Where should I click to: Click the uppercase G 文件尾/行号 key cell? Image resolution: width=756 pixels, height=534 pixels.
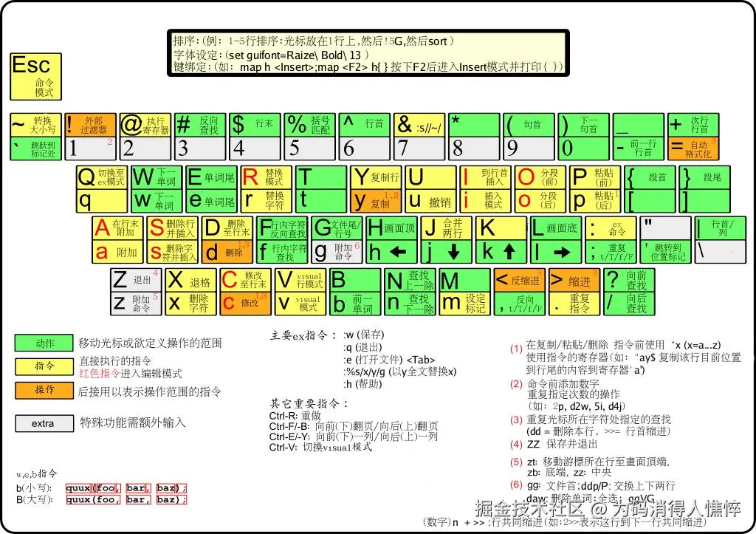click(x=337, y=227)
